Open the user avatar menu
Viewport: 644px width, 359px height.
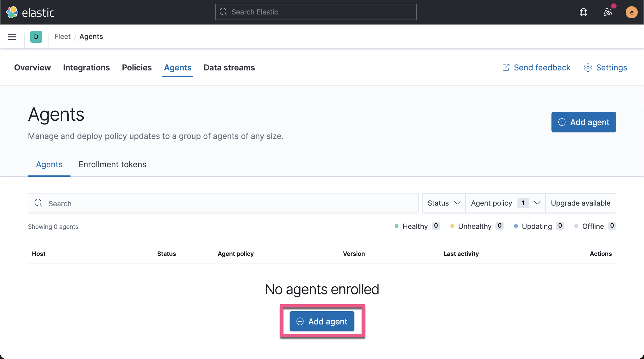tap(631, 12)
